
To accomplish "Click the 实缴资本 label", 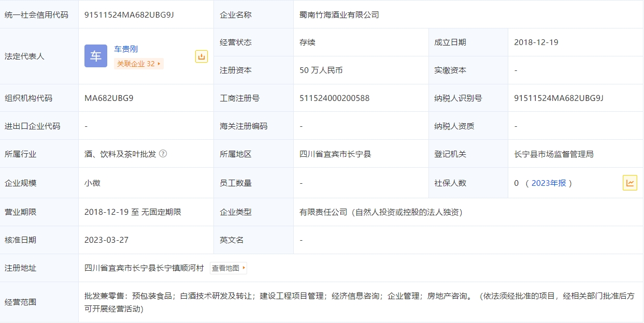I will (x=450, y=70).
